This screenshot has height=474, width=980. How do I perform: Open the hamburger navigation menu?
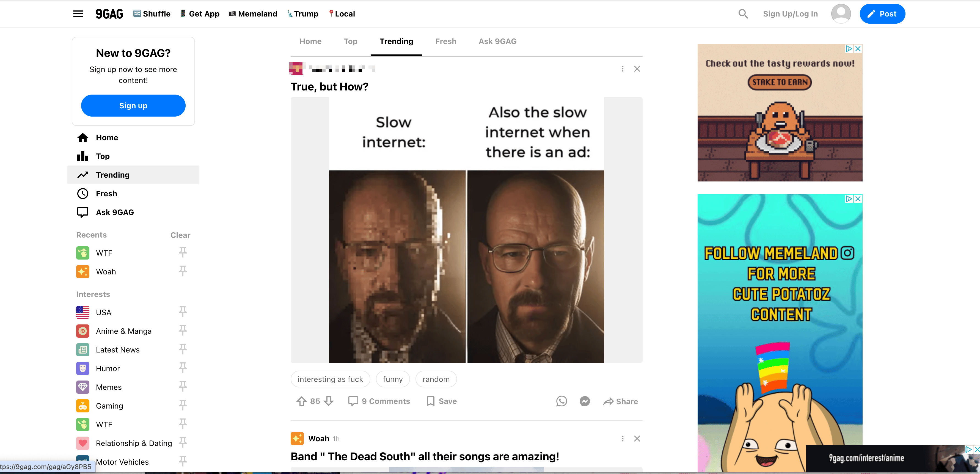[78, 14]
